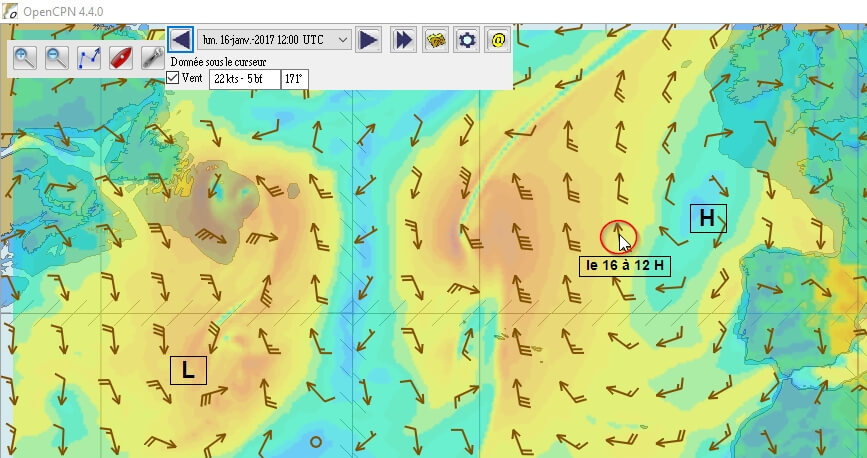Click the red circled position marker
The image size is (867, 458).
point(616,237)
